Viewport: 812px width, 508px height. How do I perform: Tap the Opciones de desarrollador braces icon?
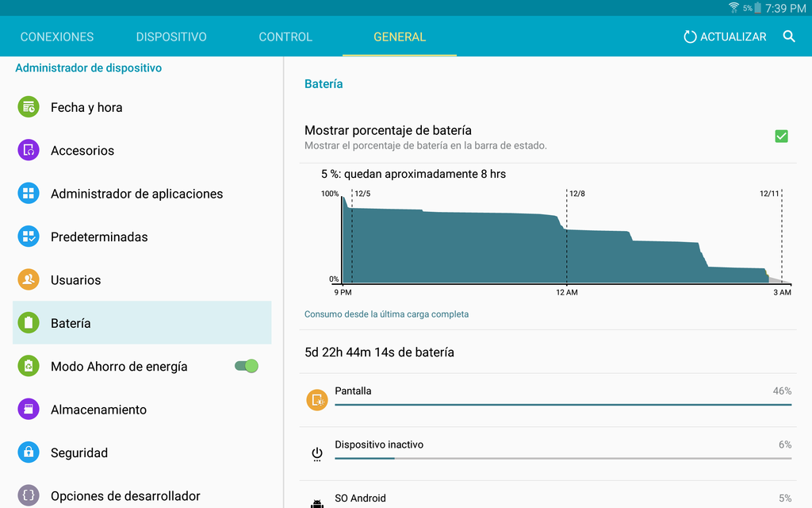[x=29, y=495]
